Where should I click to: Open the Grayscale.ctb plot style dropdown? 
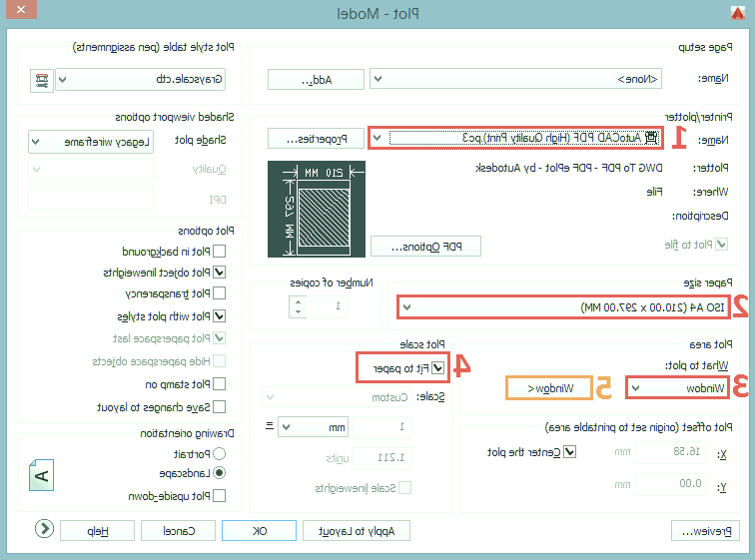pos(141,80)
